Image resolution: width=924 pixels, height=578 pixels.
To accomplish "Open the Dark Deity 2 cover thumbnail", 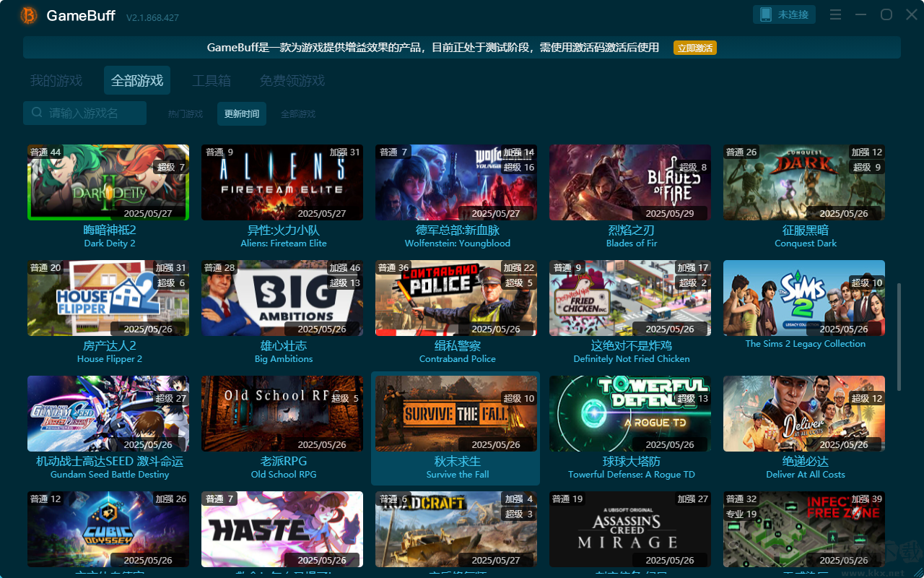I will click(x=108, y=182).
